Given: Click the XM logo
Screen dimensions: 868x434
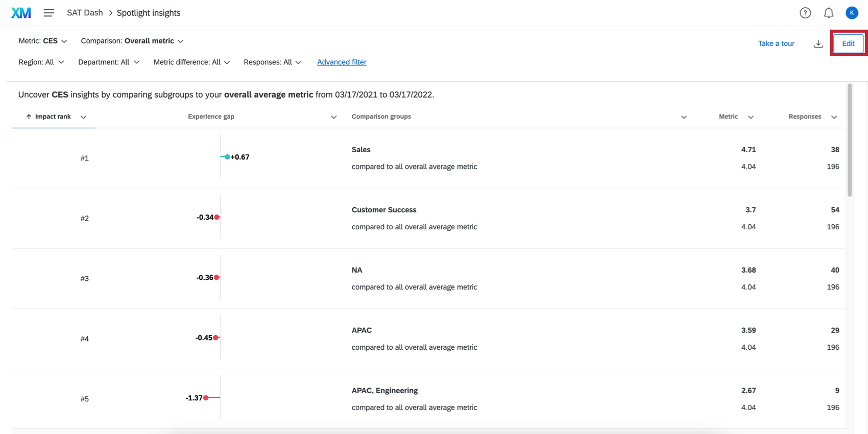Looking at the screenshot, I should coord(21,13).
